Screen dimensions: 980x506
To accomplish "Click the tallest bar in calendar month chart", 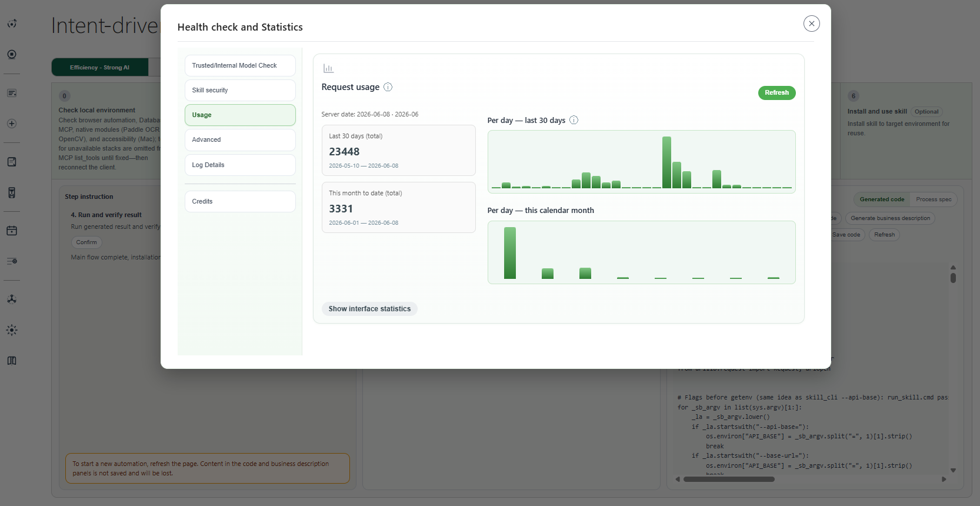I will click(x=510, y=253).
